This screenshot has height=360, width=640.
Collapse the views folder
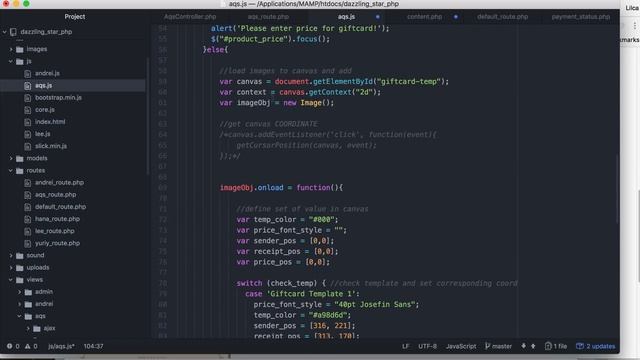click(11, 280)
